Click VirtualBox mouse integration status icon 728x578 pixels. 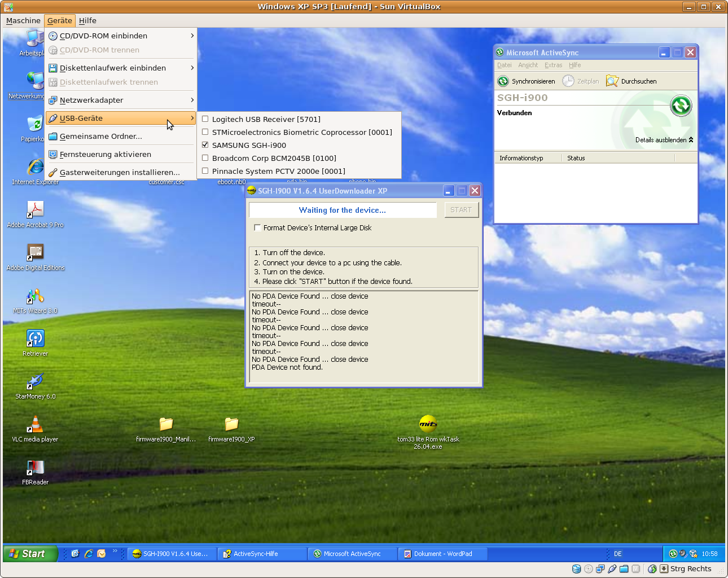click(652, 569)
